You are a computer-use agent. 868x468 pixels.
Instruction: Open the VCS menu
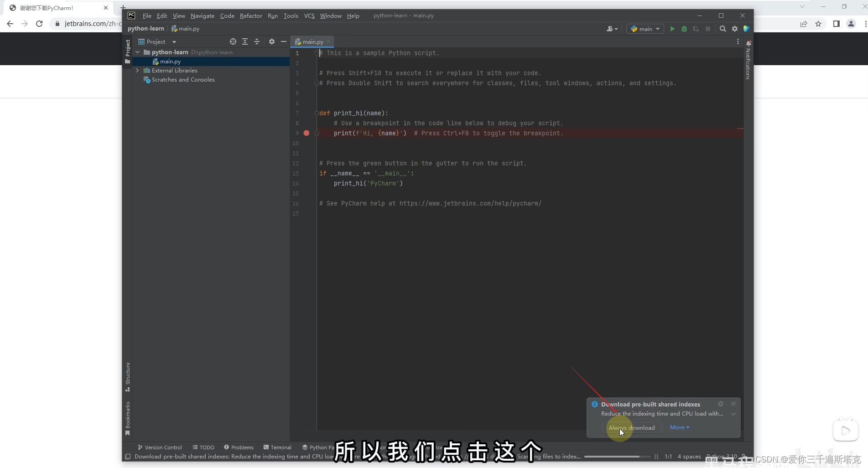309,15
